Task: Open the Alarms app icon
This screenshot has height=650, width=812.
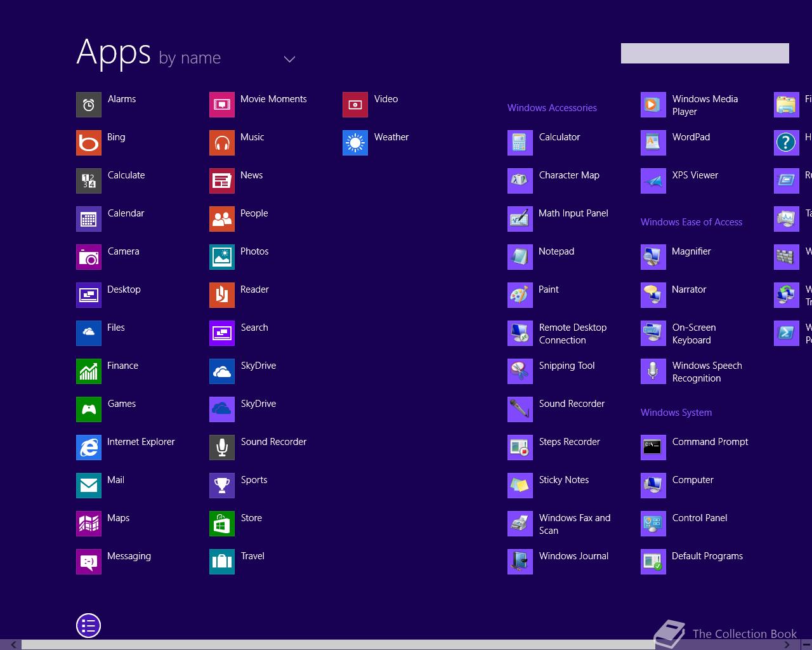Action: tap(89, 105)
